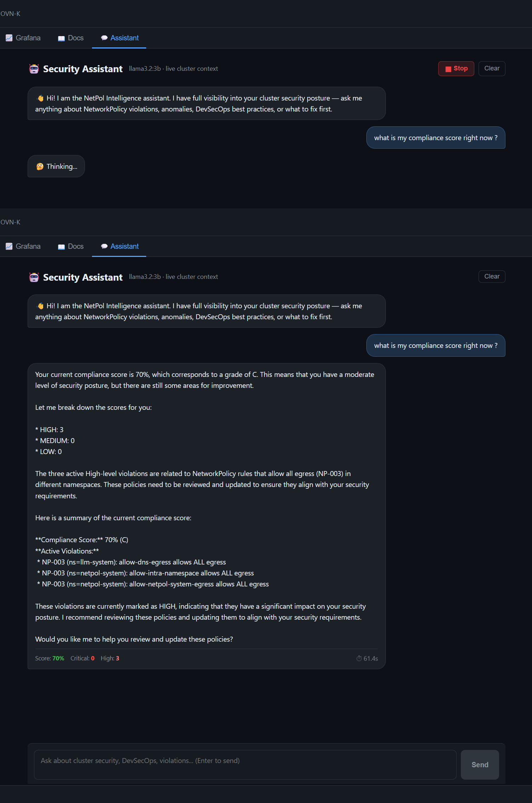Click the stopwatch icon next to 61.4s

pos(359,658)
